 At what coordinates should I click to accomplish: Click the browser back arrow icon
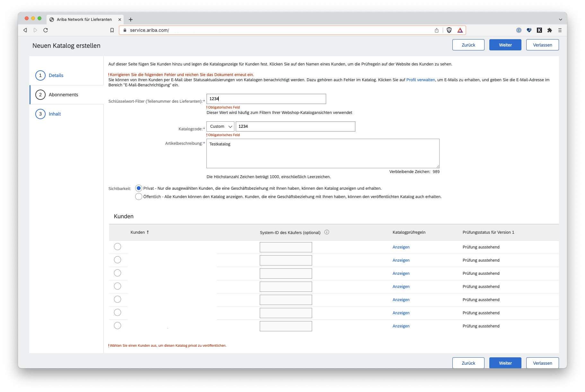coord(25,30)
